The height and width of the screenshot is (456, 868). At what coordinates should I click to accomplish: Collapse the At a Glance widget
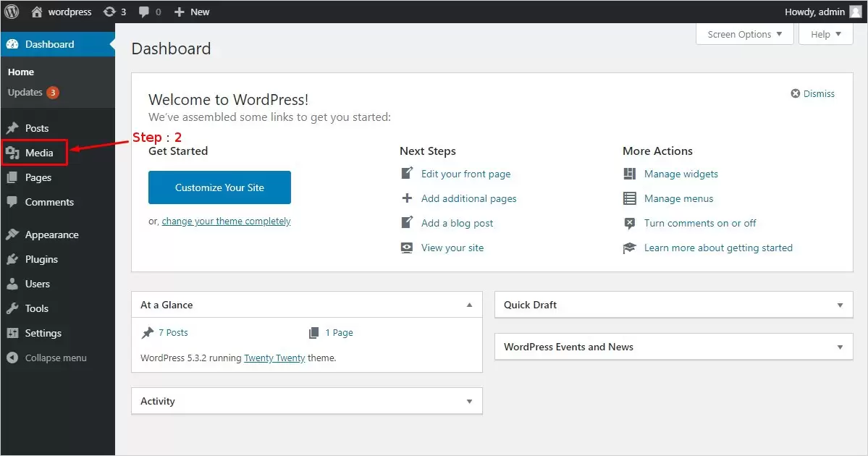point(469,305)
